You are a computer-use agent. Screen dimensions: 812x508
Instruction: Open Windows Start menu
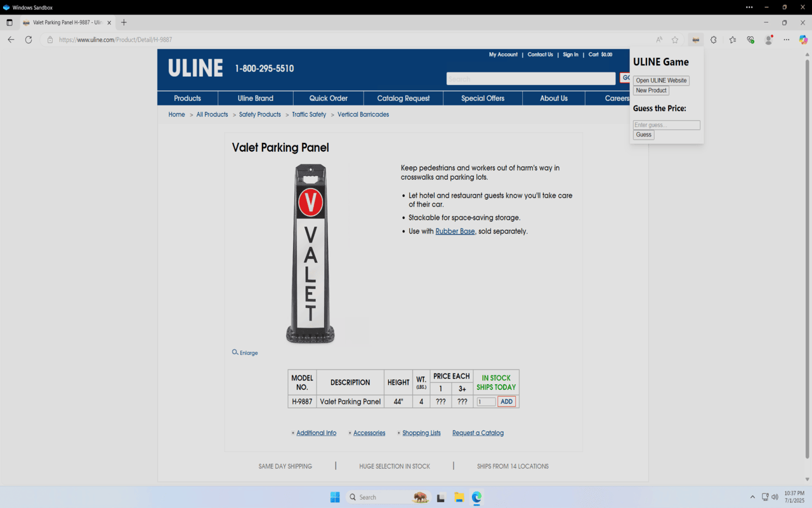click(x=335, y=497)
